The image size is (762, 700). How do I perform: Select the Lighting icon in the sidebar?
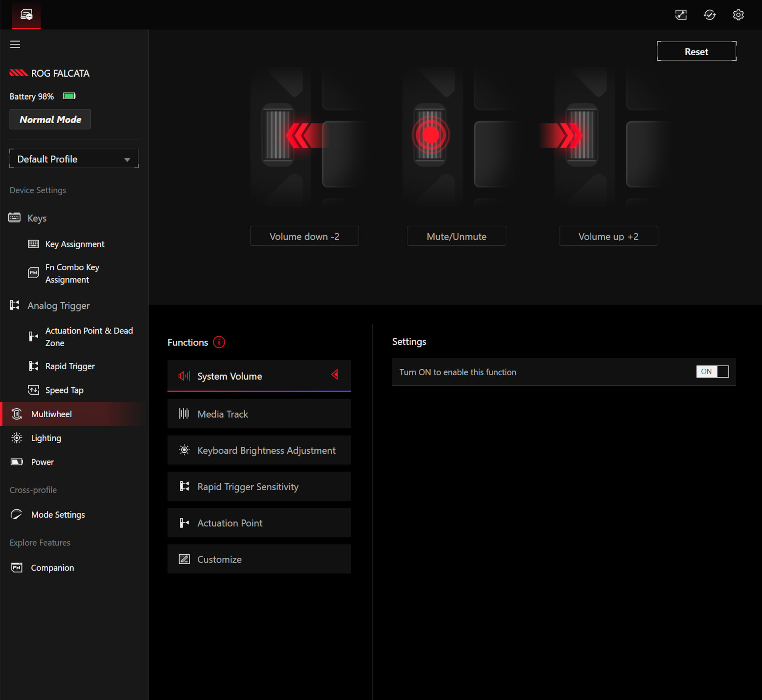(x=17, y=438)
